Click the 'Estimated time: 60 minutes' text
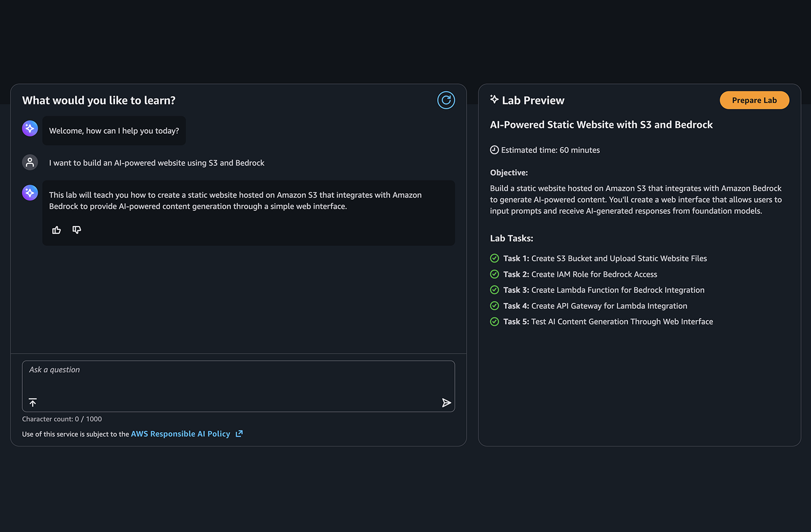 coord(550,150)
